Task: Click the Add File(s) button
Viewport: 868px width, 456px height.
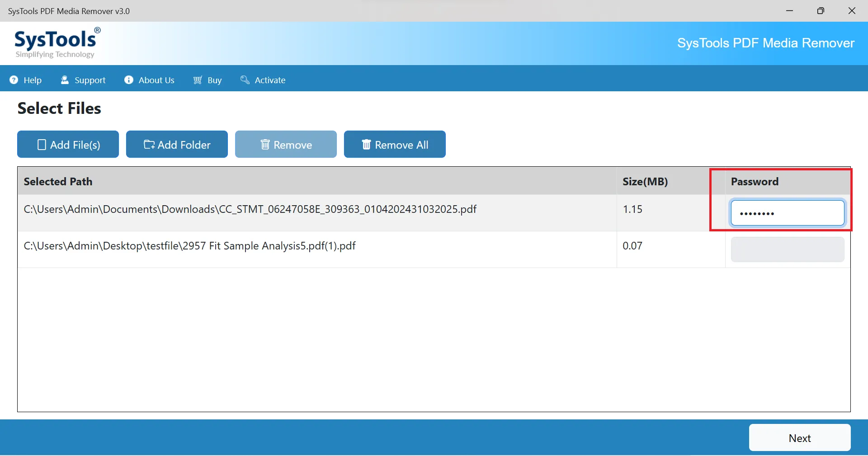Action: [68, 144]
